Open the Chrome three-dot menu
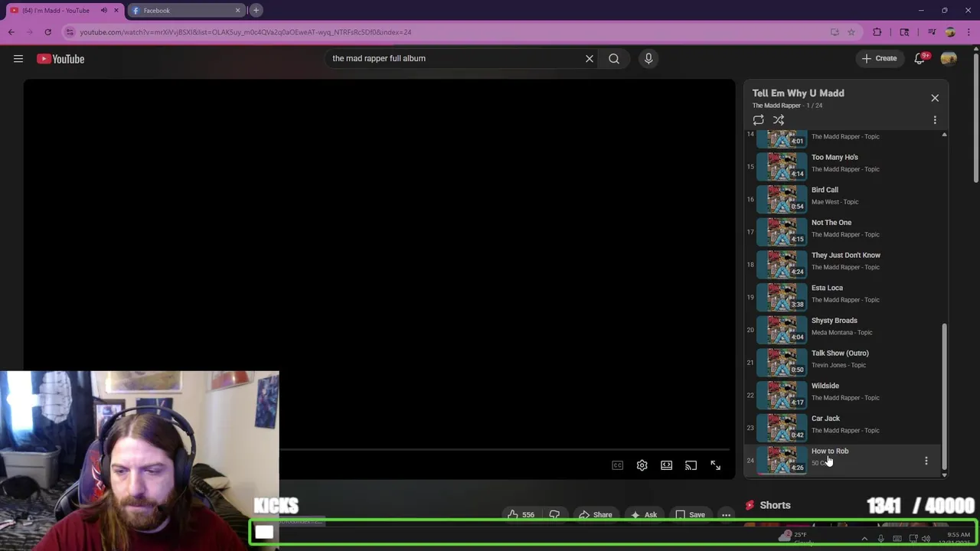The width and height of the screenshot is (980, 551). pyautogui.click(x=969, y=32)
